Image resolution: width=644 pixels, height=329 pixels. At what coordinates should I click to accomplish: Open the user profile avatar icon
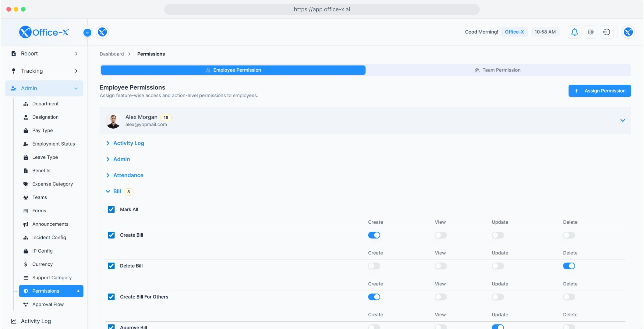[628, 32]
